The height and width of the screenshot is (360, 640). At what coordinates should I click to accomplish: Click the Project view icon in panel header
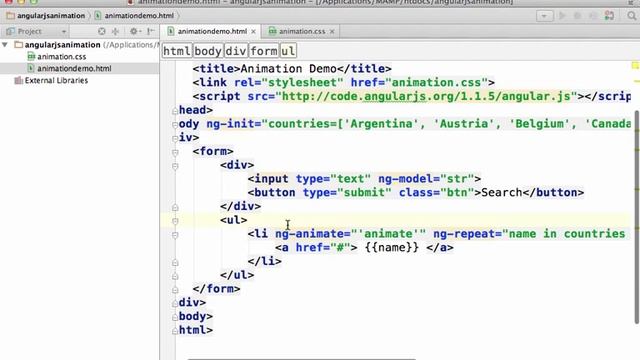point(11,31)
